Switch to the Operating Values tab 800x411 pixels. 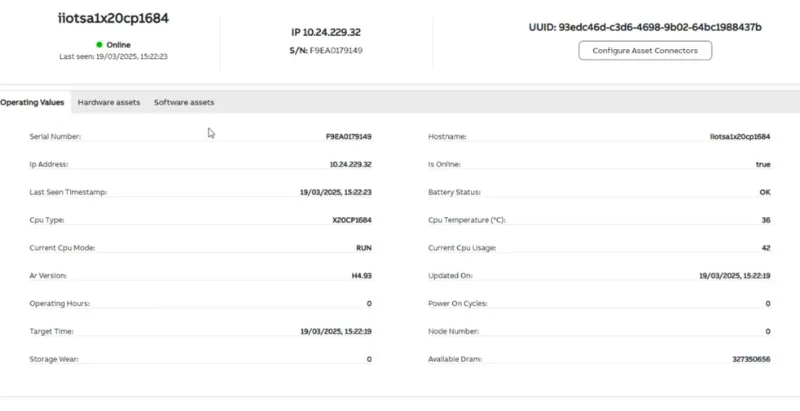pyautogui.click(x=32, y=102)
